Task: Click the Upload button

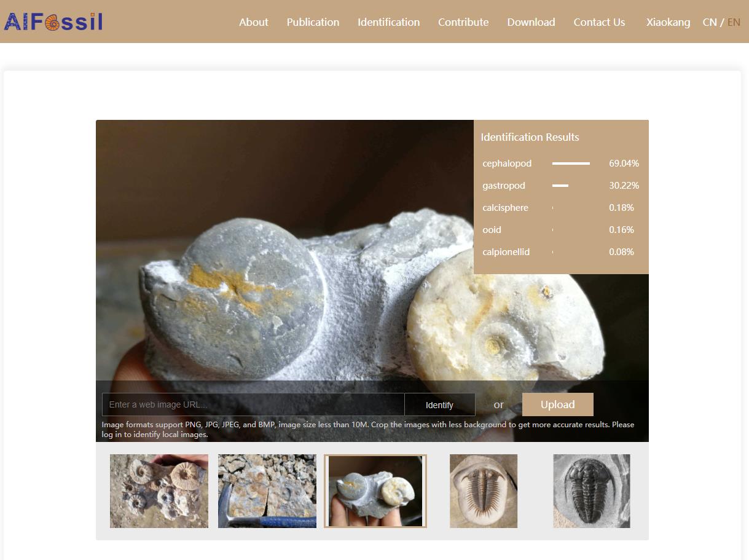Action: 558,404
